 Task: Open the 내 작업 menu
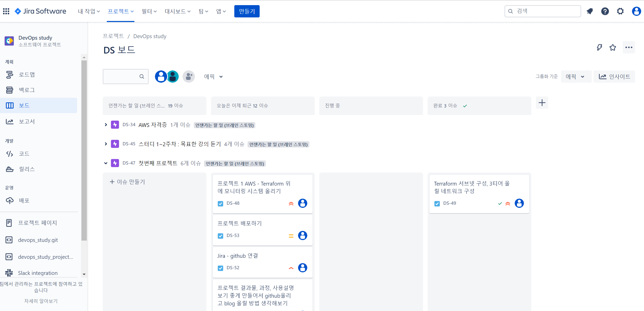[89, 11]
